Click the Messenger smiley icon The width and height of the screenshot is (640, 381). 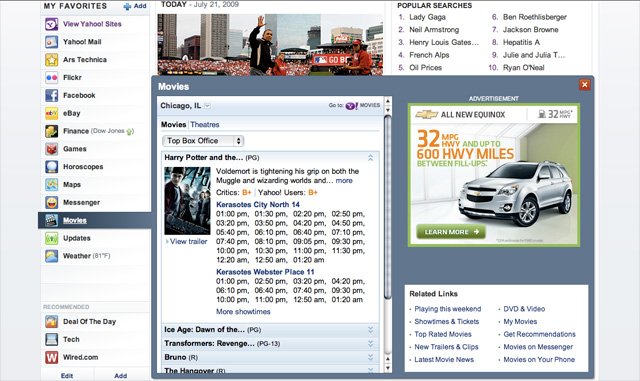coord(51,203)
